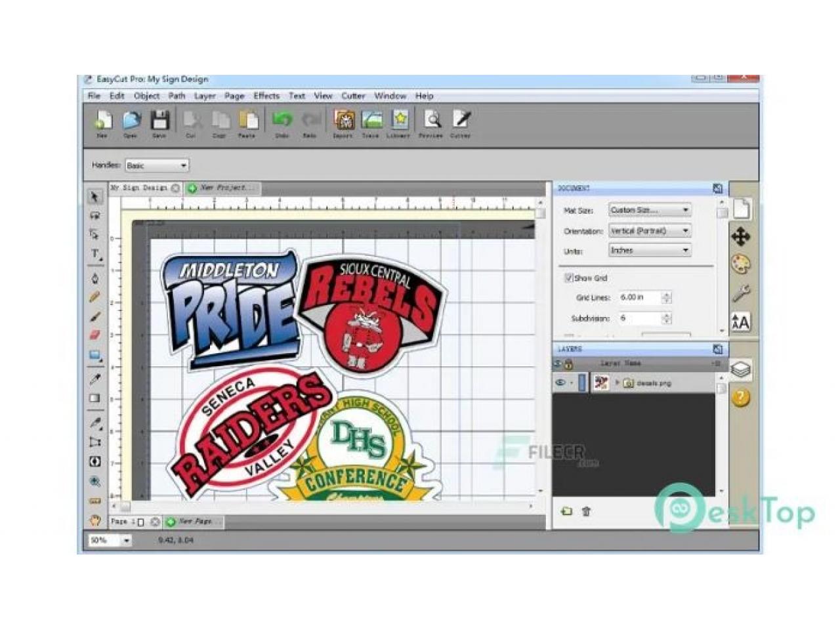Open the Path menu
This screenshot has width=840, height=630.
coord(177,96)
